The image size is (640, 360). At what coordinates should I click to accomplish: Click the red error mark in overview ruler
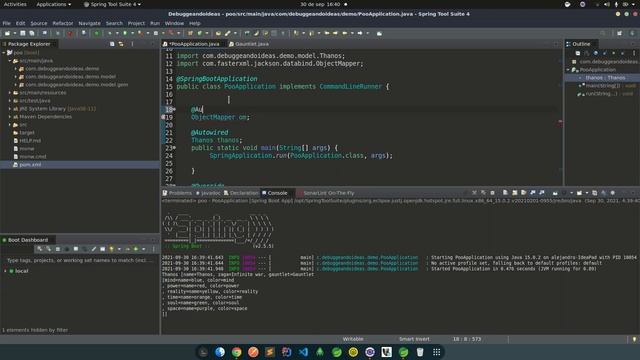[x=560, y=122]
